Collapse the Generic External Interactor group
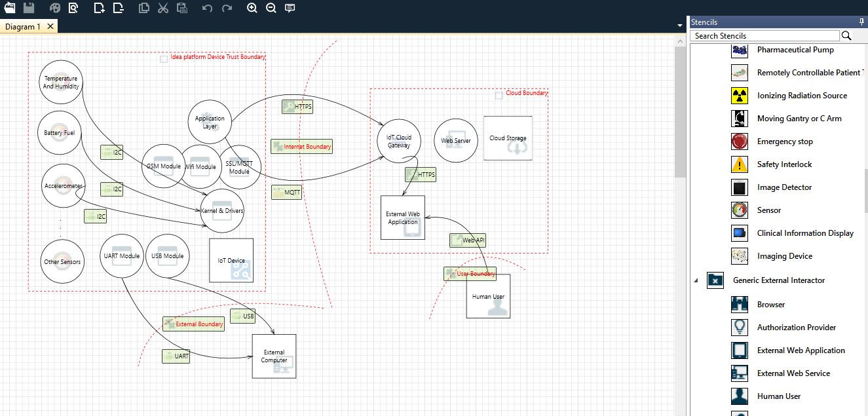Screen dimensions: 868x416 coord(696,280)
